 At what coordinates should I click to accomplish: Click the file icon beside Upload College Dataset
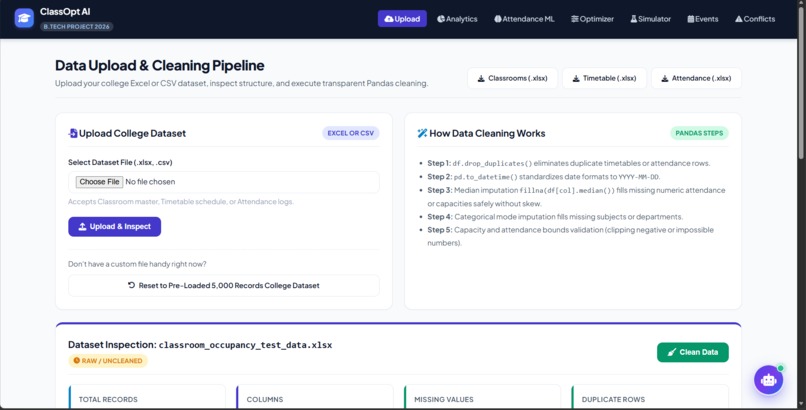coord(73,133)
